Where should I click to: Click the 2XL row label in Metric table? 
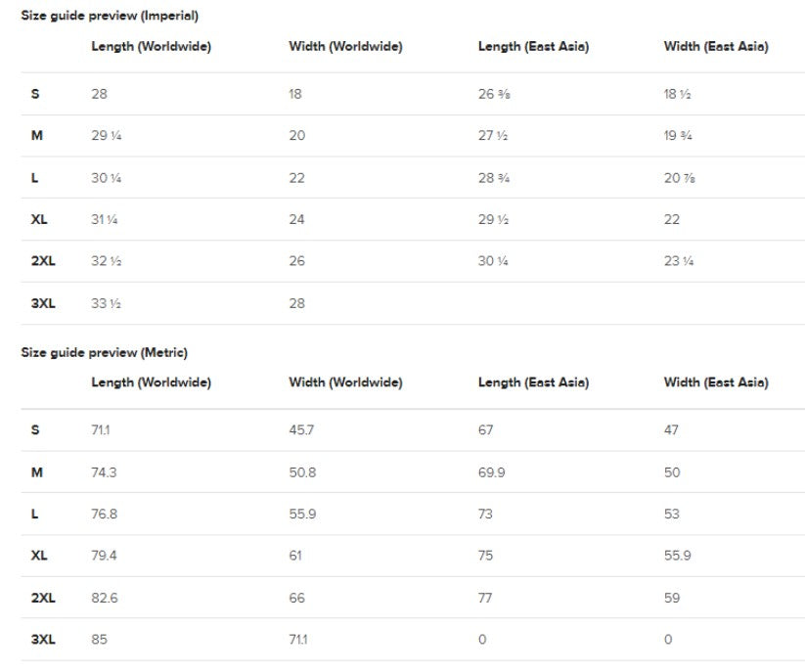coord(43,598)
